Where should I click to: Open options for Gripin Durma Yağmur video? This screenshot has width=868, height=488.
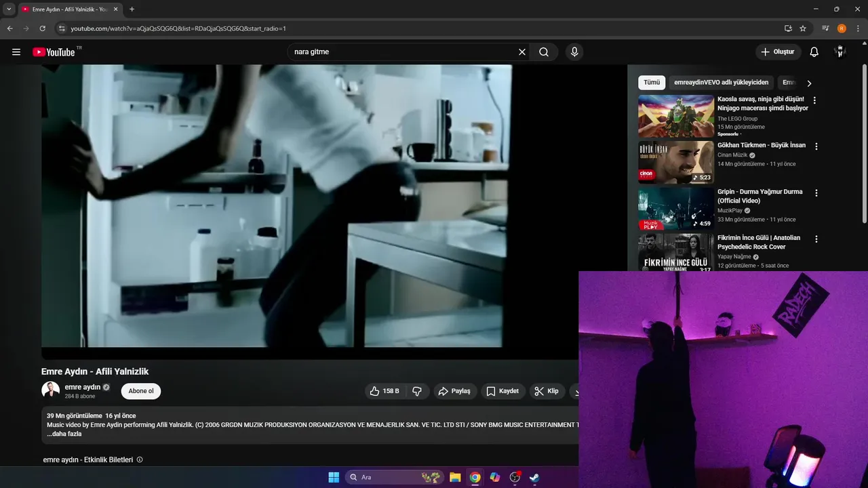pos(816,193)
